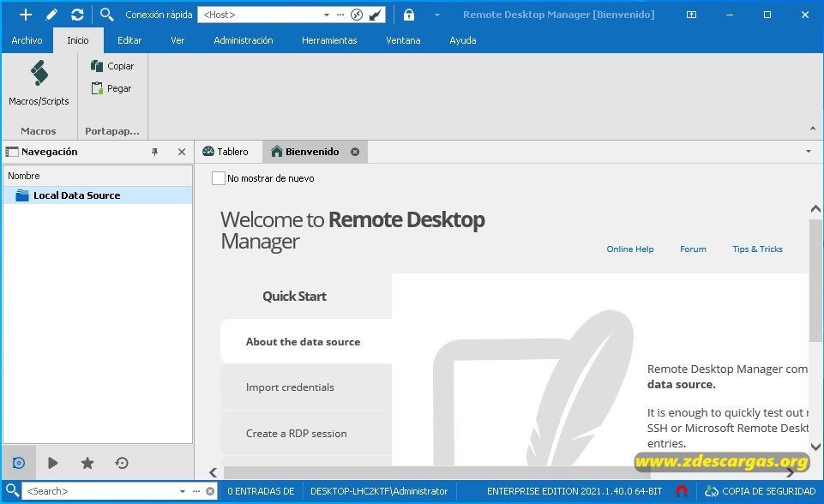The height and width of the screenshot is (504, 824).
Task: Open the Ayuda ribbon tab
Action: click(x=463, y=40)
